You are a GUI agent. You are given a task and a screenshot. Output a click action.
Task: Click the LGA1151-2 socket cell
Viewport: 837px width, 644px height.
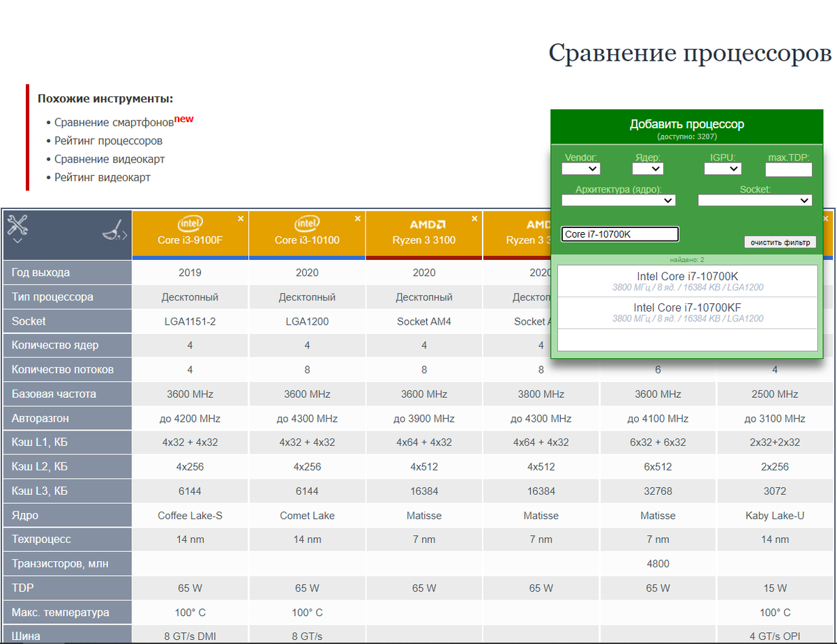click(x=190, y=321)
